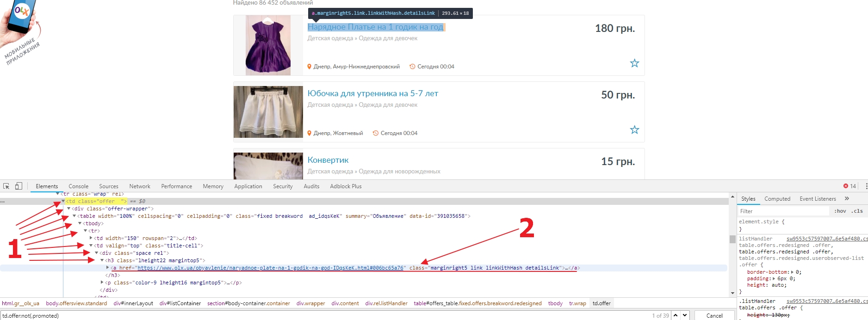Screen dimensions: 868x320
Task: Open the Application tab
Action: pyautogui.click(x=248, y=186)
